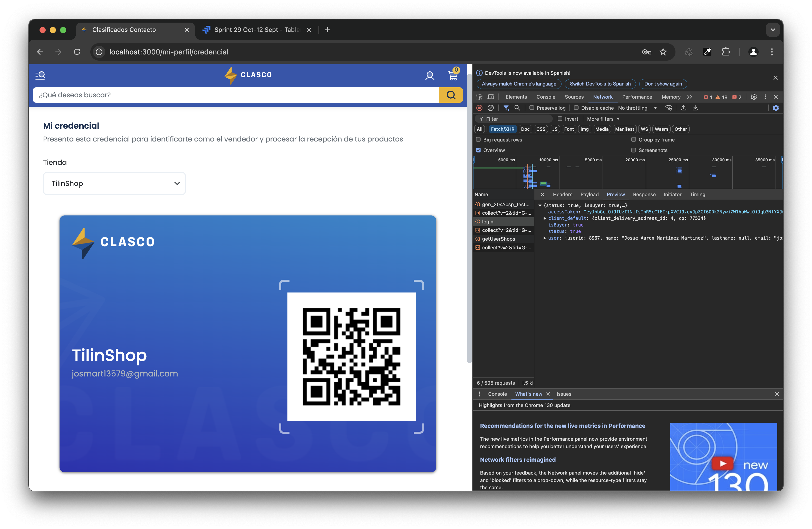Uncheck the Overview checkbox
The width and height of the screenshot is (812, 529).
(478, 150)
